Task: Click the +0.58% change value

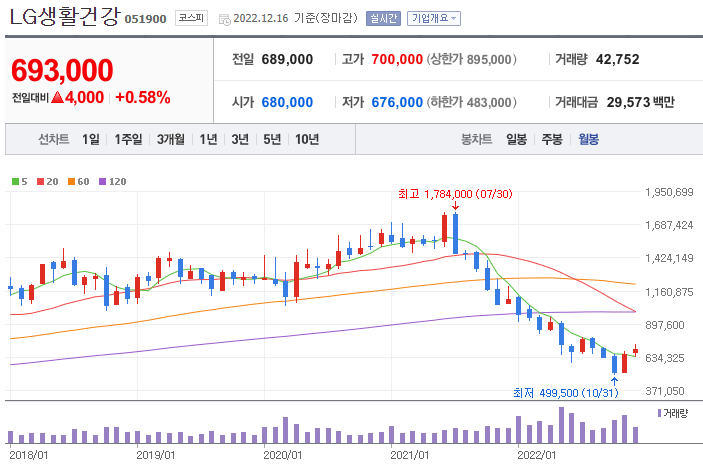Action: [x=143, y=97]
